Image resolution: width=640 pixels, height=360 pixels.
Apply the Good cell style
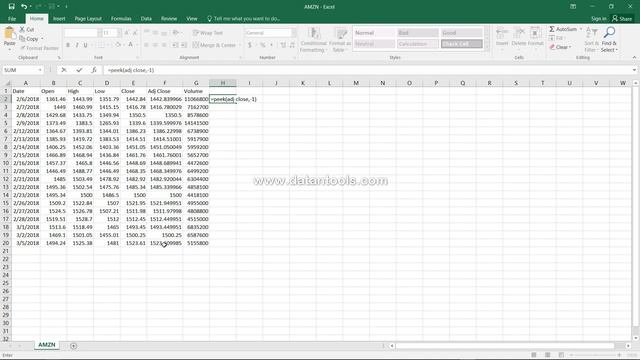tap(462, 33)
